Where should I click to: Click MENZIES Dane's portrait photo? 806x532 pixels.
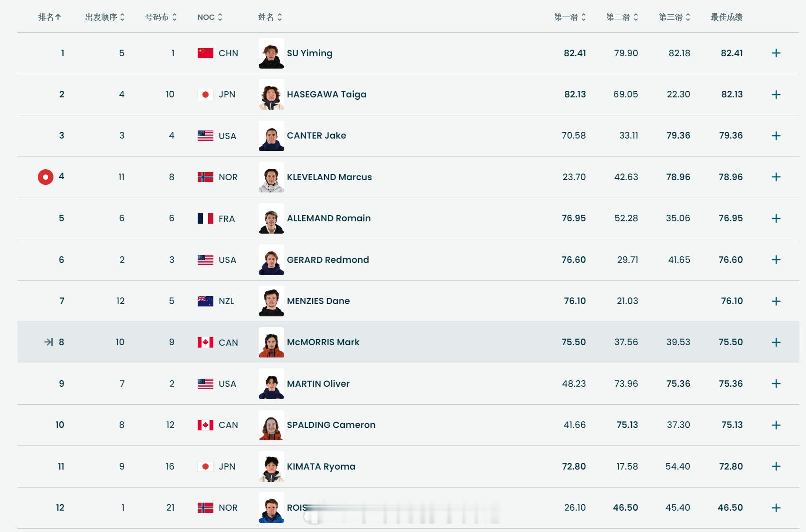coord(271,301)
